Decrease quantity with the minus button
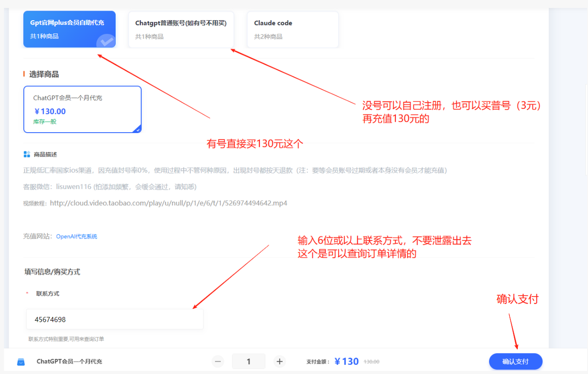Viewport: 588px width, 374px height. click(218, 362)
